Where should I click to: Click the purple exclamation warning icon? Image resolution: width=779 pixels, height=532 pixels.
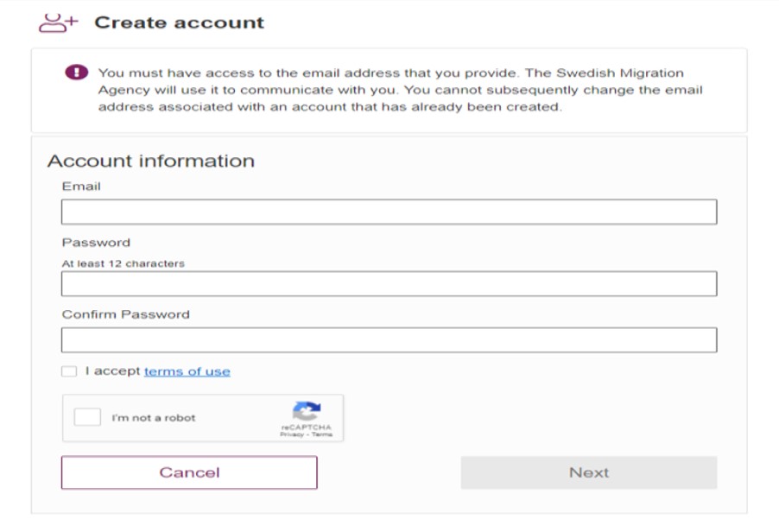(77, 73)
